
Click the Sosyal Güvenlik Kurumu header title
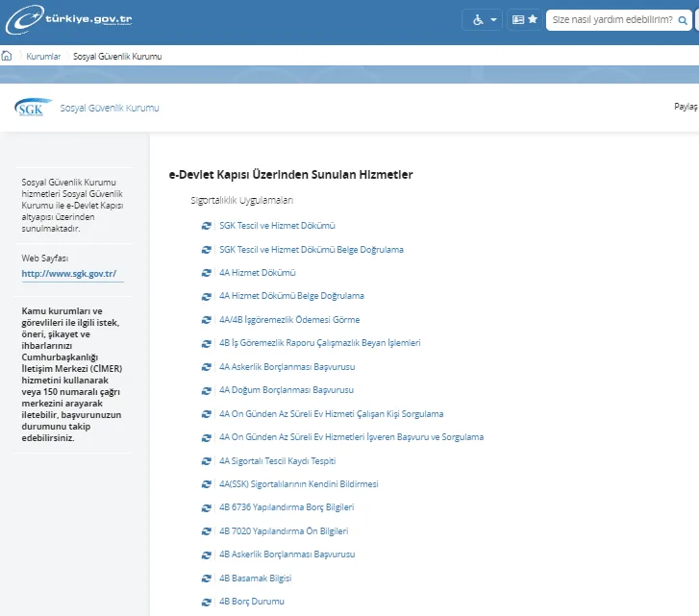(110, 108)
